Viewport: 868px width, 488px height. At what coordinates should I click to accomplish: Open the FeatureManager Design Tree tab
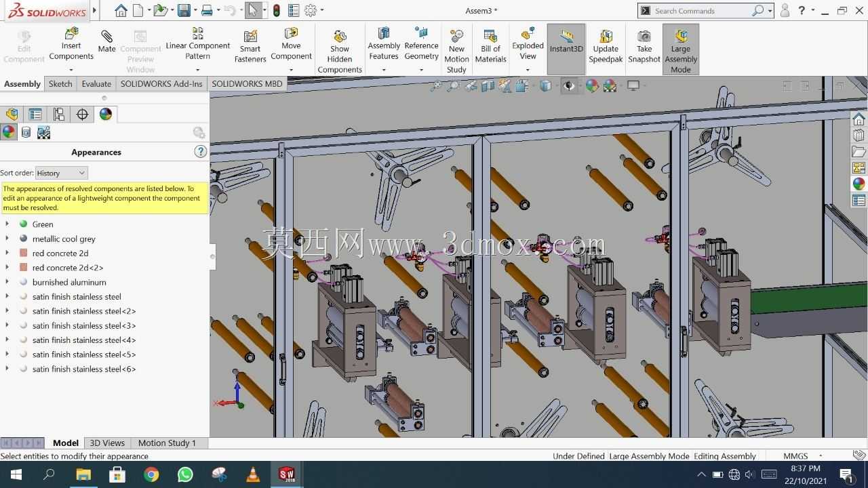click(x=12, y=114)
